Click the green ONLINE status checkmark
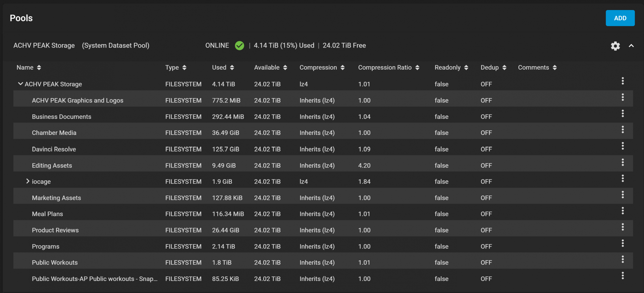The image size is (644, 293). [x=239, y=46]
